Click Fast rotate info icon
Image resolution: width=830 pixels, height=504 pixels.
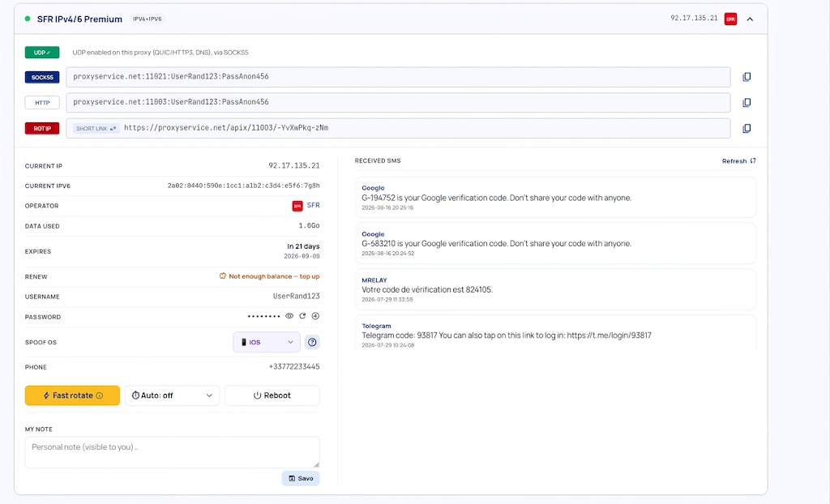100,395
